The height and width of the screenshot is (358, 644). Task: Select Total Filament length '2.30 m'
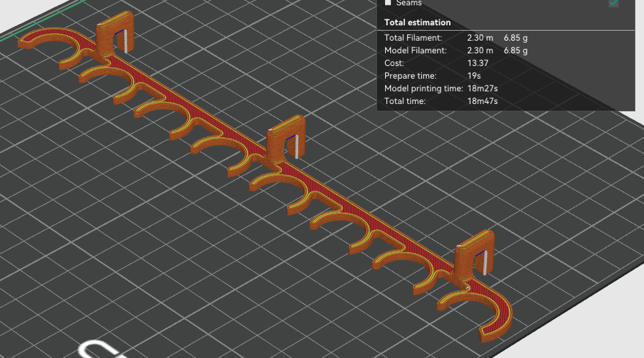coord(480,38)
